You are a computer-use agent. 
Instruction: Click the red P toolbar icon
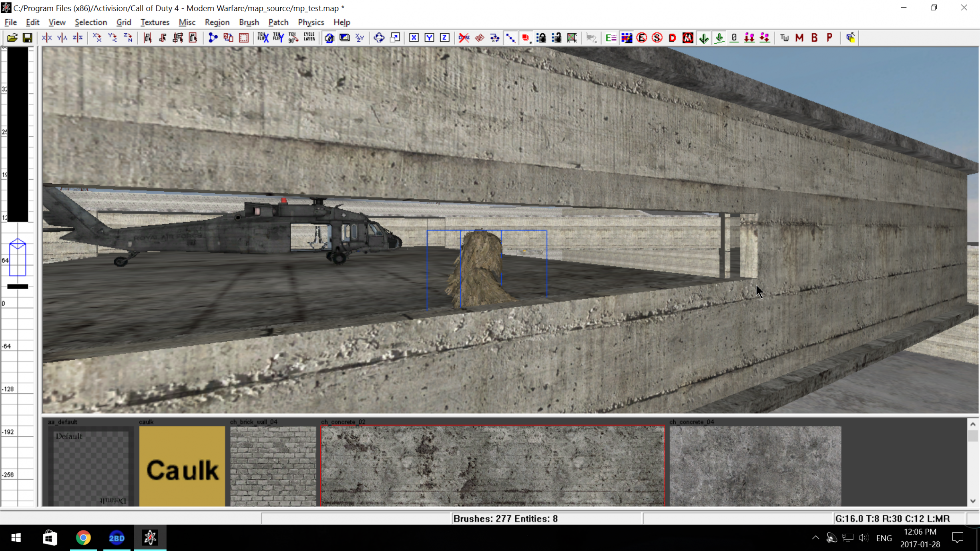(830, 38)
